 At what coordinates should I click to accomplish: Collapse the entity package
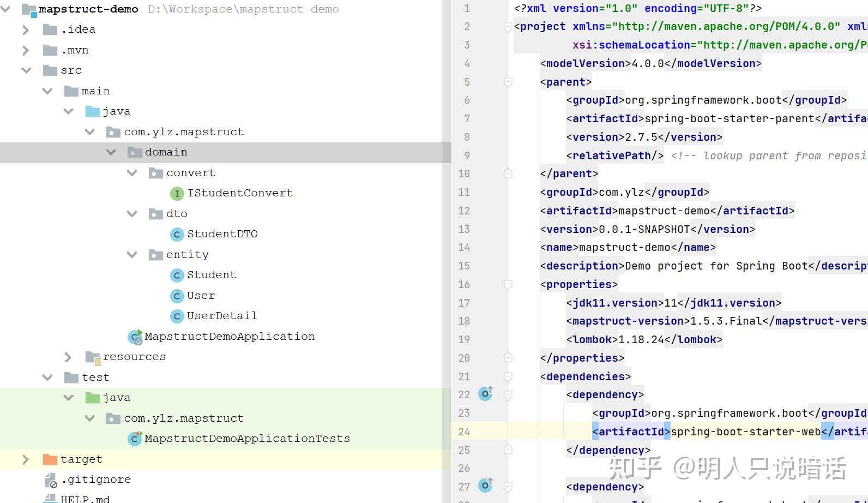132,255
